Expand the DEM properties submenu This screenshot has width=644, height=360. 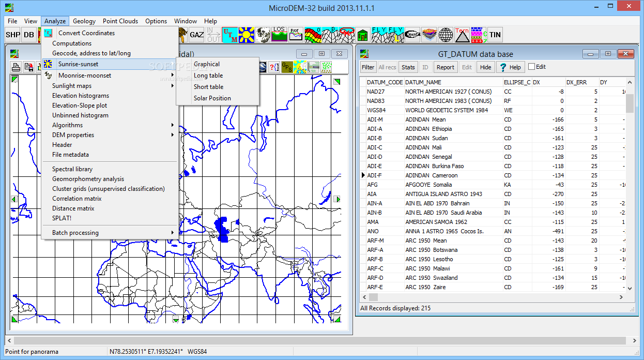[x=73, y=135]
